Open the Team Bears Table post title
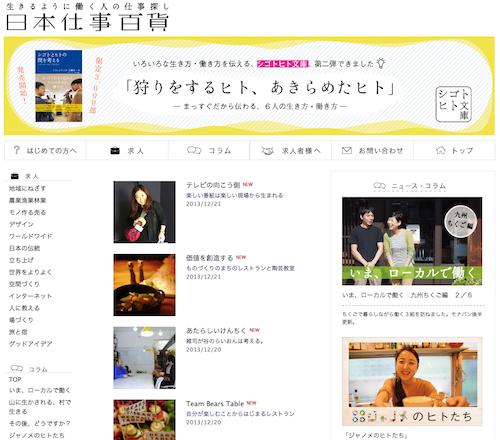 click(x=215, y=404)
